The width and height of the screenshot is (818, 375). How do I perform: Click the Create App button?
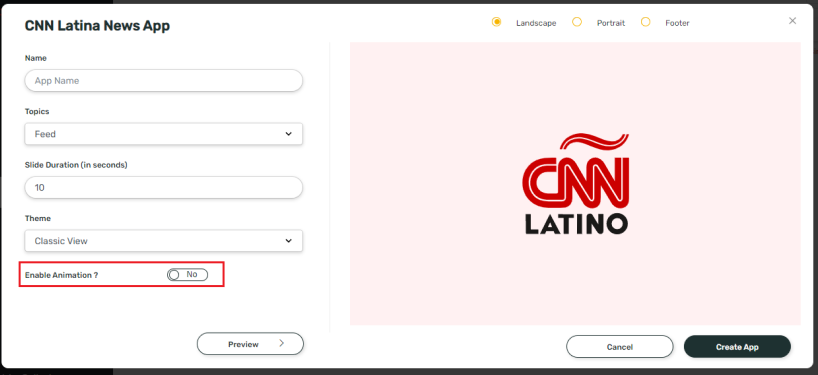coord(737,346)
